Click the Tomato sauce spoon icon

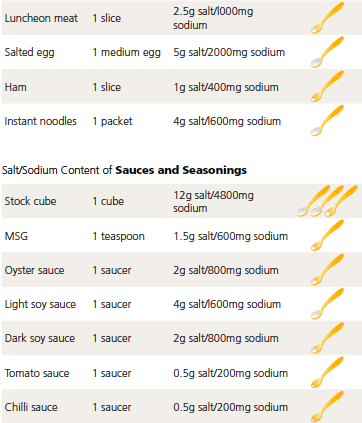coord(327,372)
